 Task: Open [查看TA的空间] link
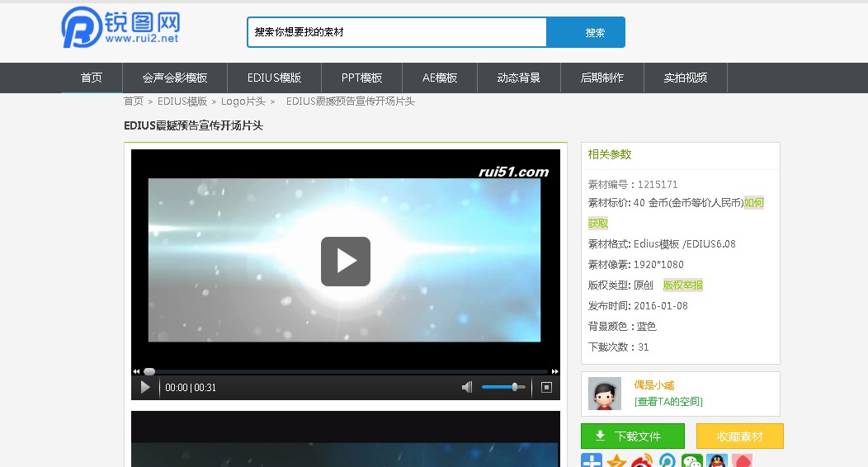point(668,402)
